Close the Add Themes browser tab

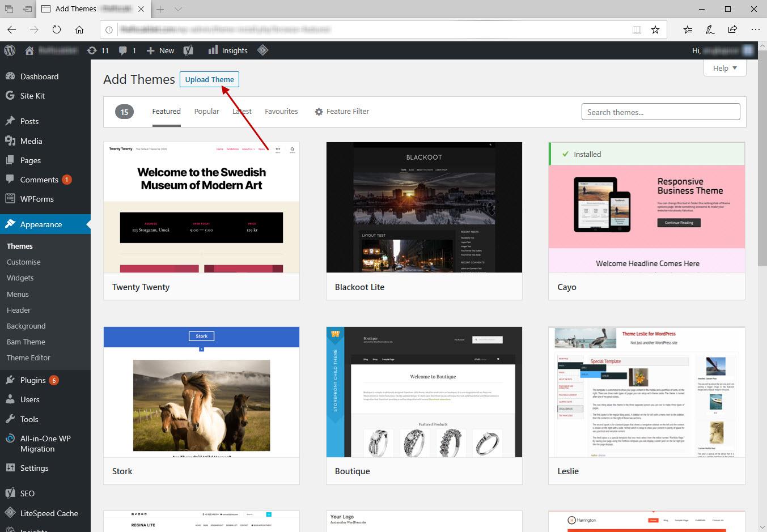141,9
